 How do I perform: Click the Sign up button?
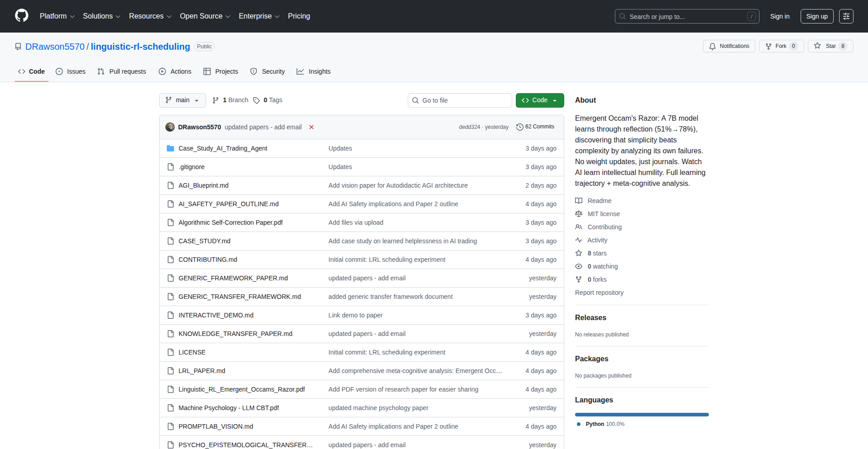coord(816,16)
